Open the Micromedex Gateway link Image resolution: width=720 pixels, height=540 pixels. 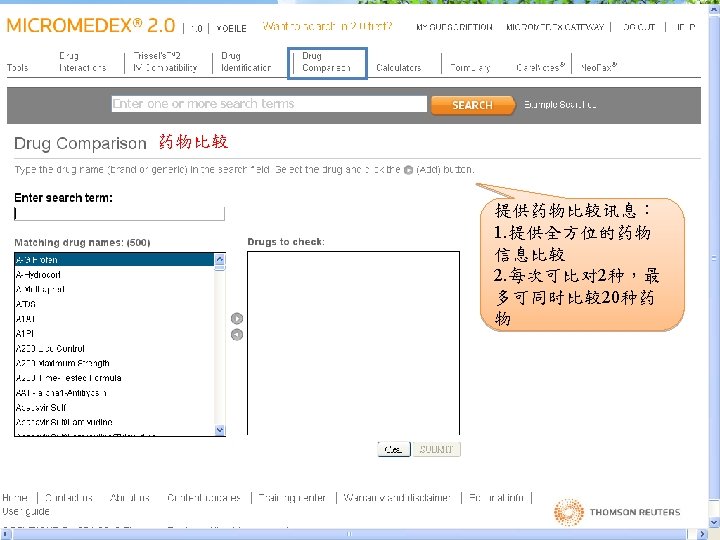coord(555,27)
